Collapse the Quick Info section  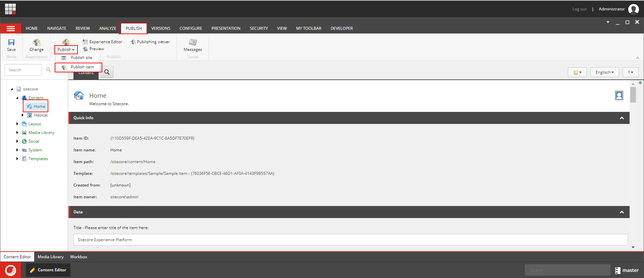[x=622, y=118]
